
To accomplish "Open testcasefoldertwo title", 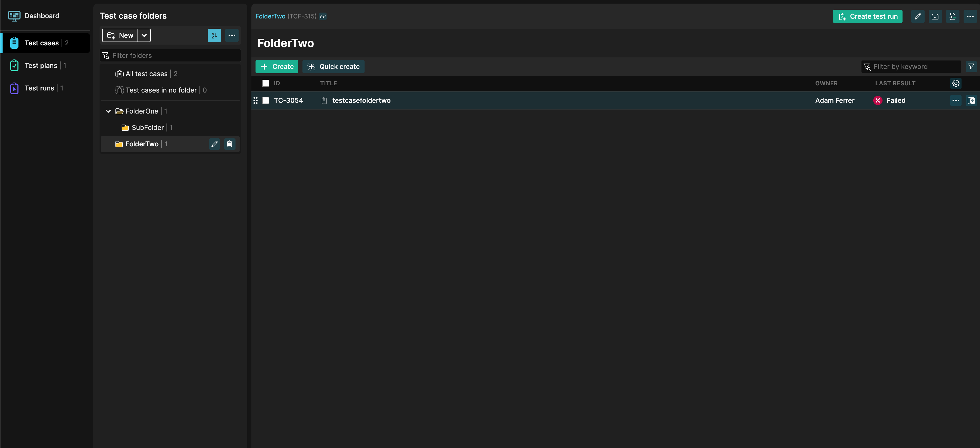I will click(x=361, y=100).
